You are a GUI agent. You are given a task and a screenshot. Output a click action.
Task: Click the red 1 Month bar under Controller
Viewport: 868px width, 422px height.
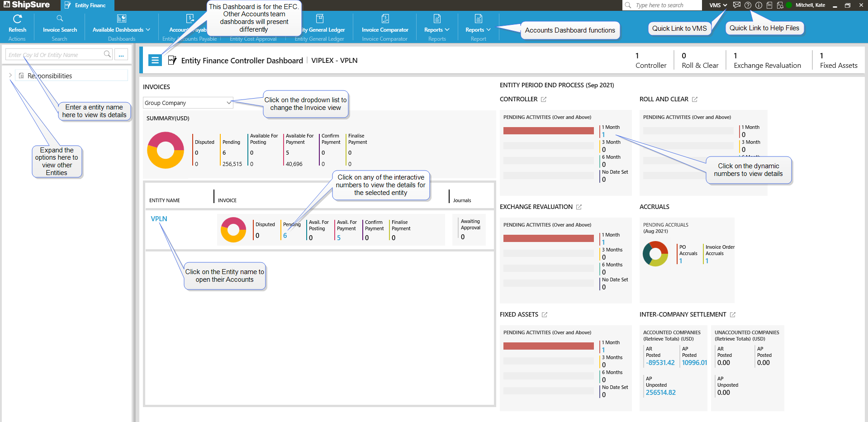548,131
